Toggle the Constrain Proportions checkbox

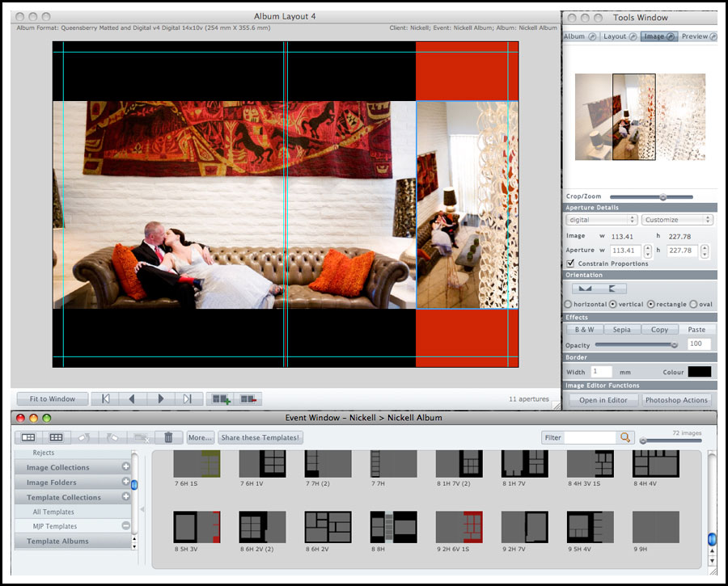571,263
